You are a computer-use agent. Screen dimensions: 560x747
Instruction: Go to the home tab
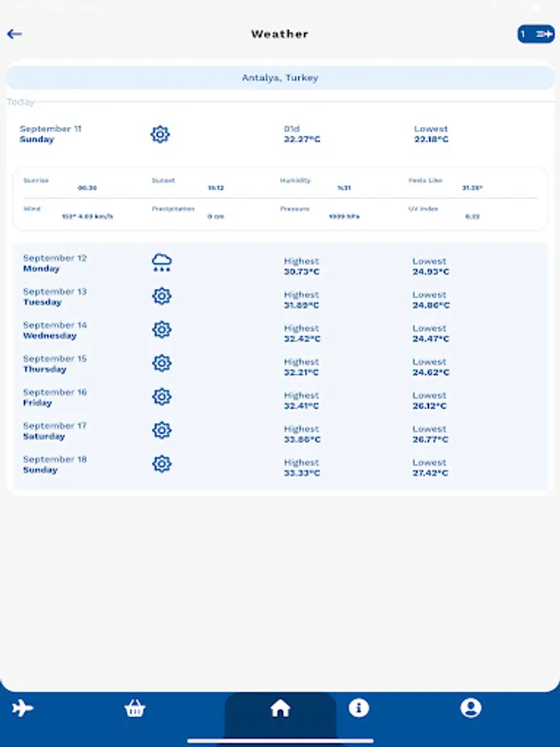(x=280, y=709)
